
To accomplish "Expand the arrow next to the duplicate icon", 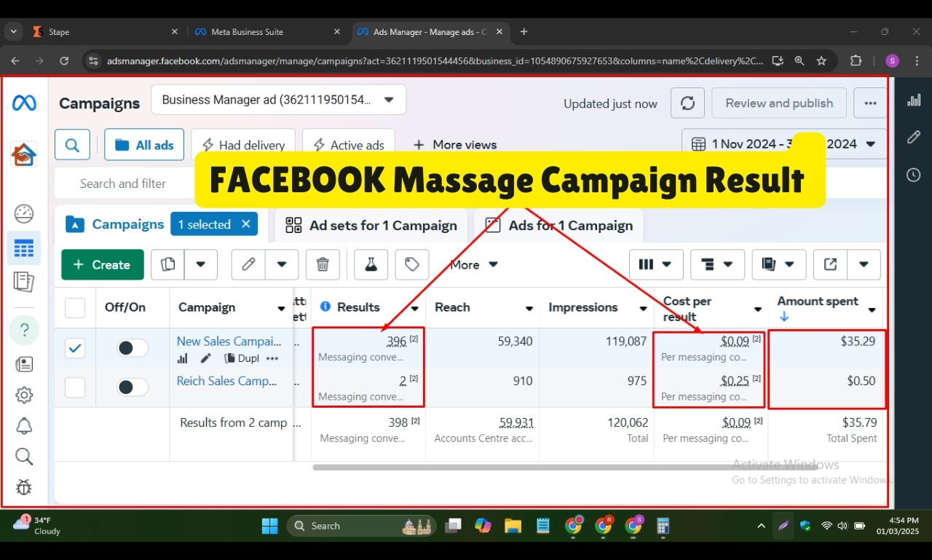I will coord(201,264).
